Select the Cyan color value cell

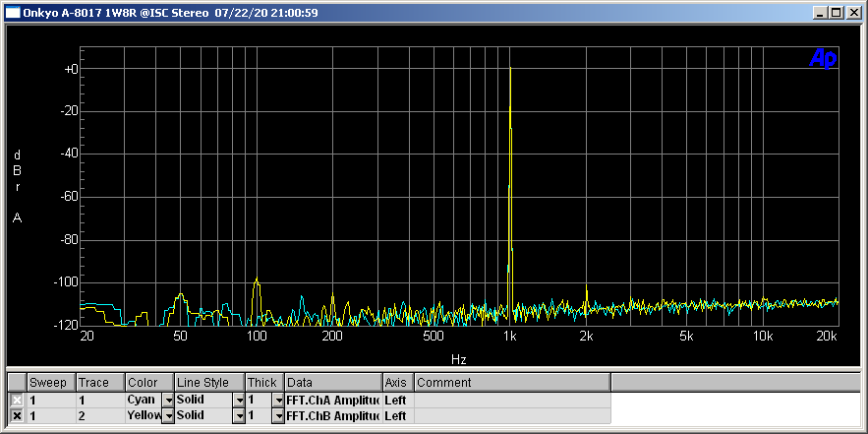point(144,400)
